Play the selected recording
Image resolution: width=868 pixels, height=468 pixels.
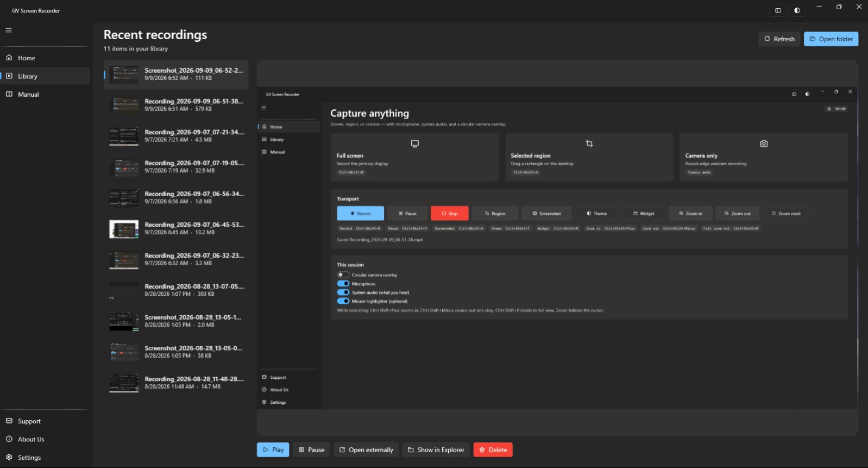click(273, 450)
